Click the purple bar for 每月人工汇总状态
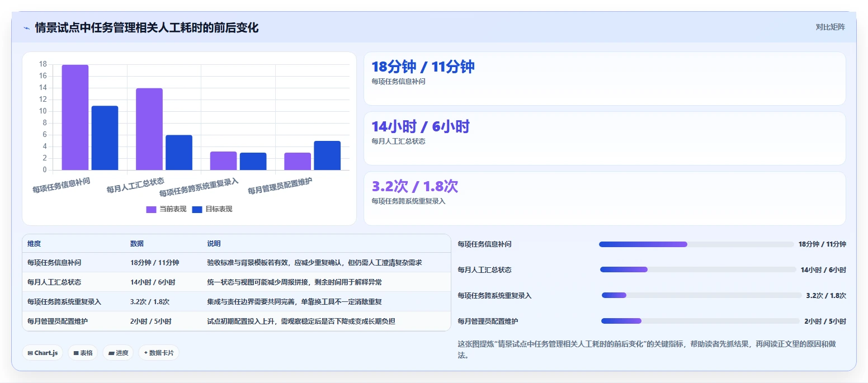This screenshot has width=868, height=383. pos(149,129)
